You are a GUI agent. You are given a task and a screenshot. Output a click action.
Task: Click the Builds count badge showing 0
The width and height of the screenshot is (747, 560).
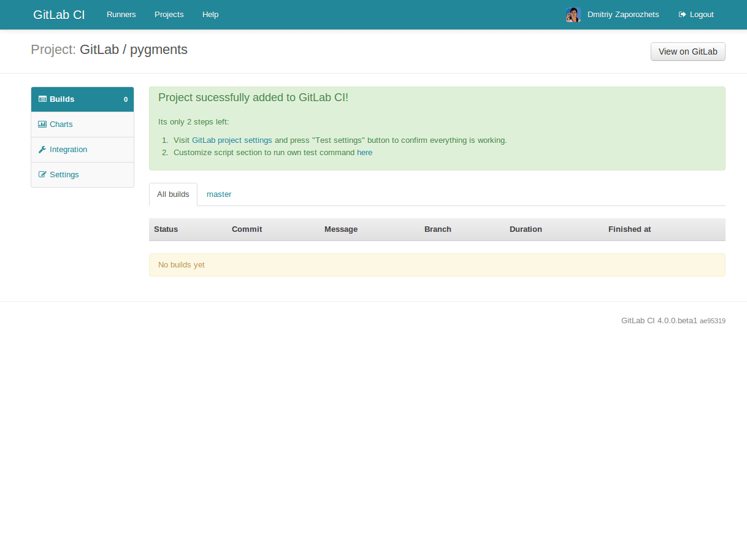coord(126,99)
